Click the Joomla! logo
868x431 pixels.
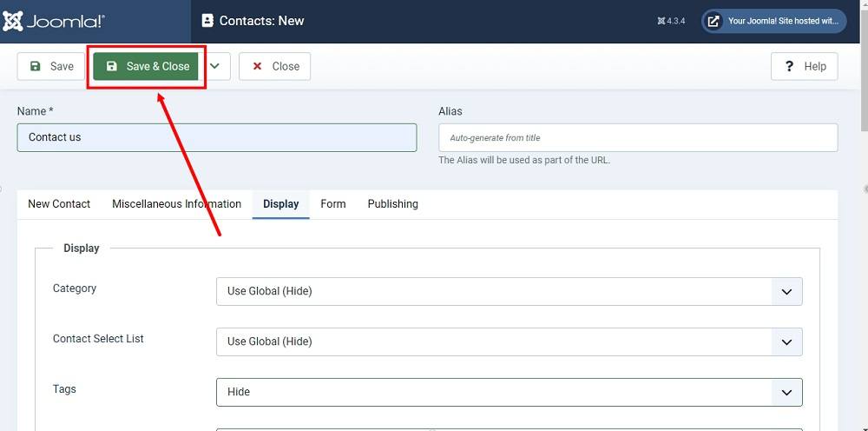54,21
